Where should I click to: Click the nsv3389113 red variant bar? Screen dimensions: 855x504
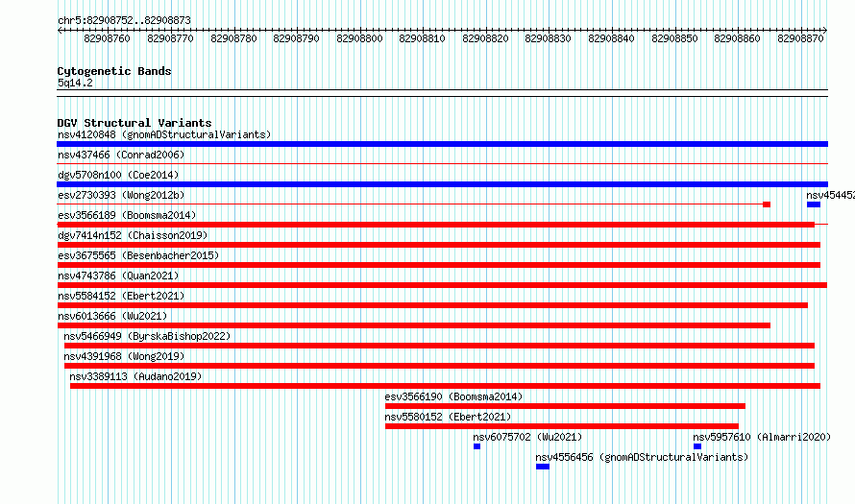(x=445, y=386)
